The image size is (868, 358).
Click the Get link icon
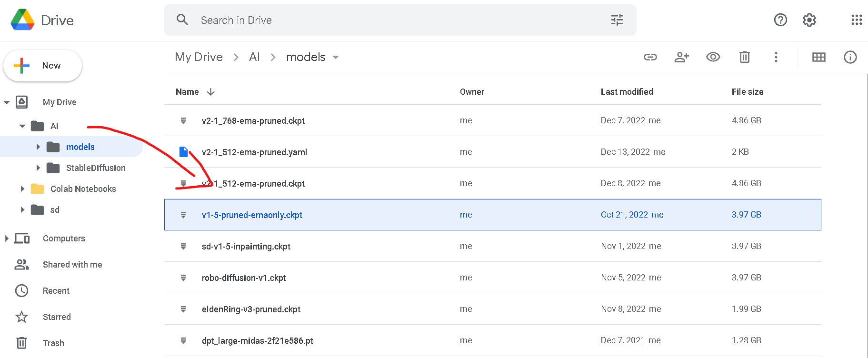coord(650,57)
